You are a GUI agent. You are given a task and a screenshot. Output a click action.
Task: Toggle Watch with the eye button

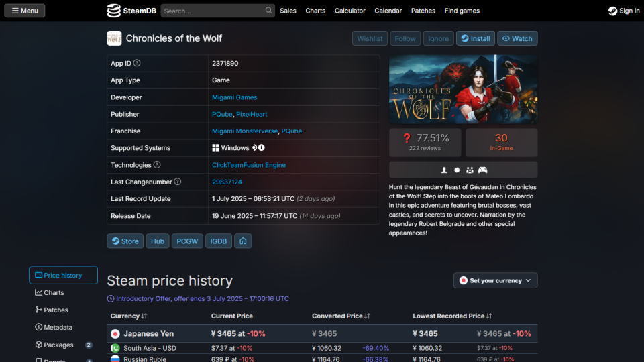[517, 38]
